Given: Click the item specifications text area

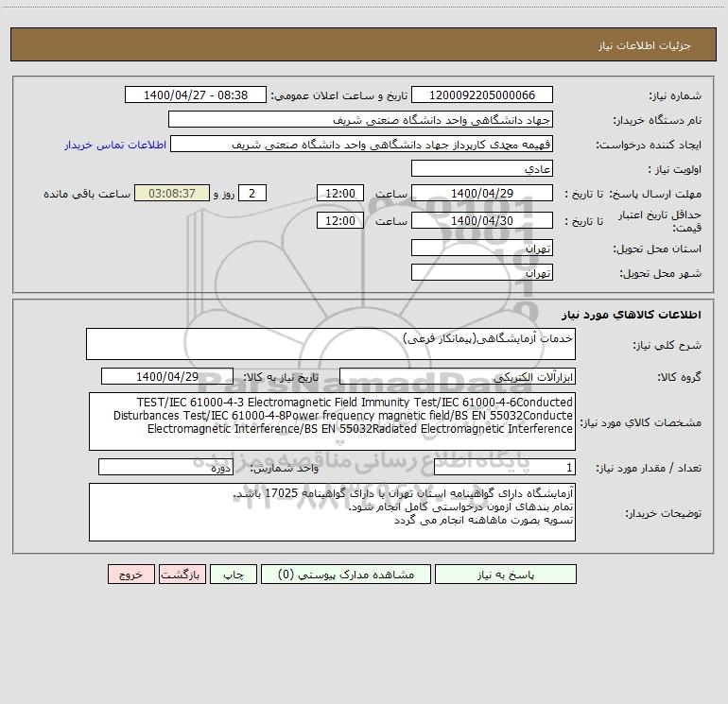Looking at the screenshot, I should tap(332, 421).
